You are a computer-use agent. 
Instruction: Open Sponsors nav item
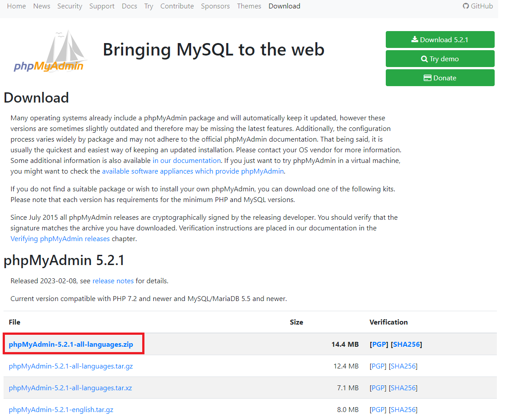(x=215, y=6)
